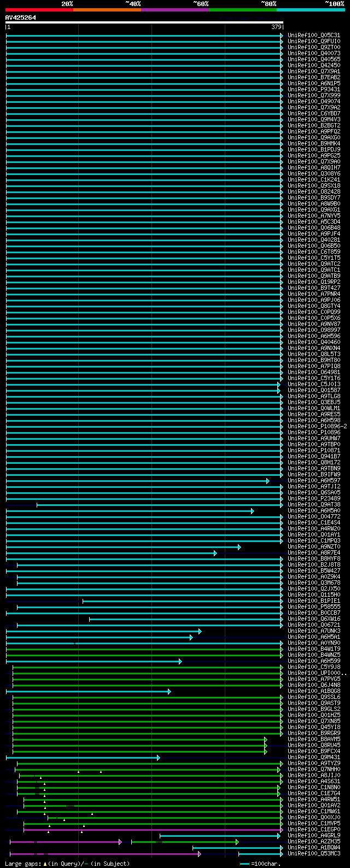Viewport: 350px width, 868px height.
Task: Select label UniRef100_A9RES5
Action: 314,414
